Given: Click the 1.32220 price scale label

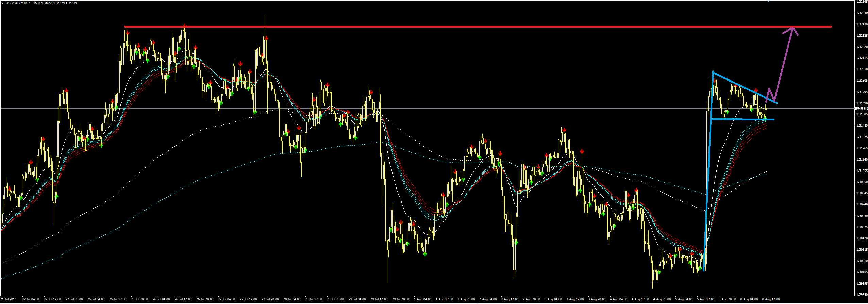Looking at the screenshot, I should pyautogui.click(x=861, y=47).
